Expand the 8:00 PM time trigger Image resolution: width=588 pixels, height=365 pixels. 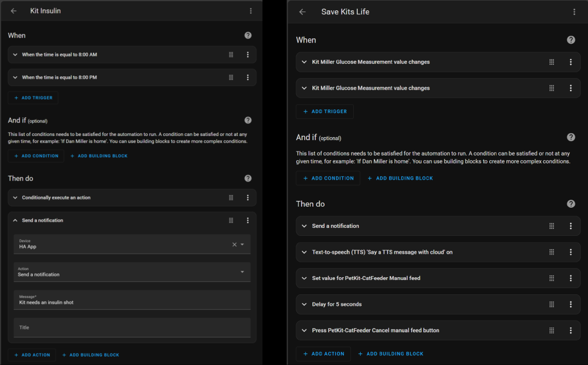(16, 77)
